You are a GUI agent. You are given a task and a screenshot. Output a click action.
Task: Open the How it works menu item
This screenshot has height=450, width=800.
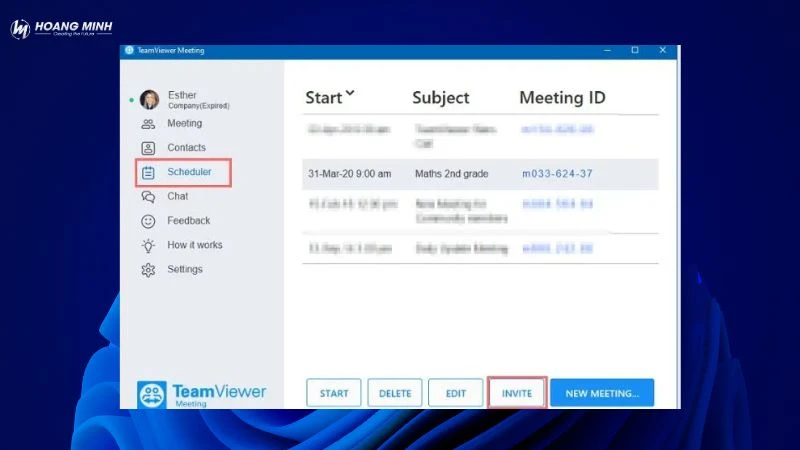click(x=194, y=245)
